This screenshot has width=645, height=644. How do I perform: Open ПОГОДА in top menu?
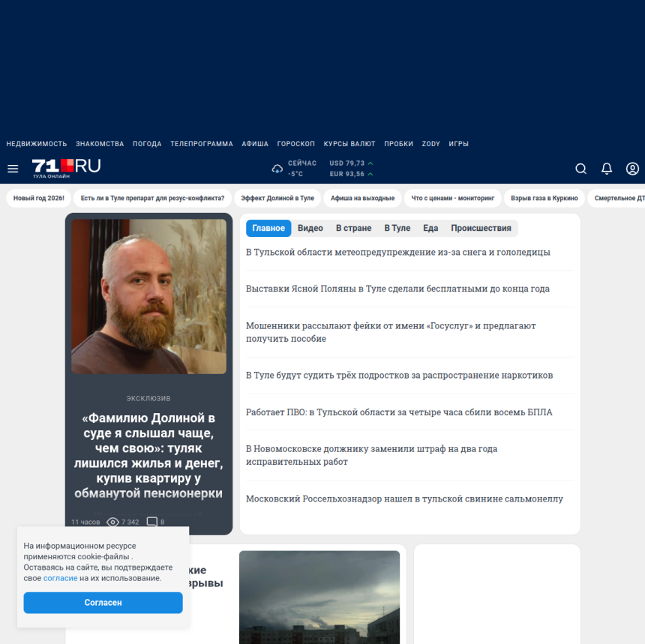(x=147, y=144)
